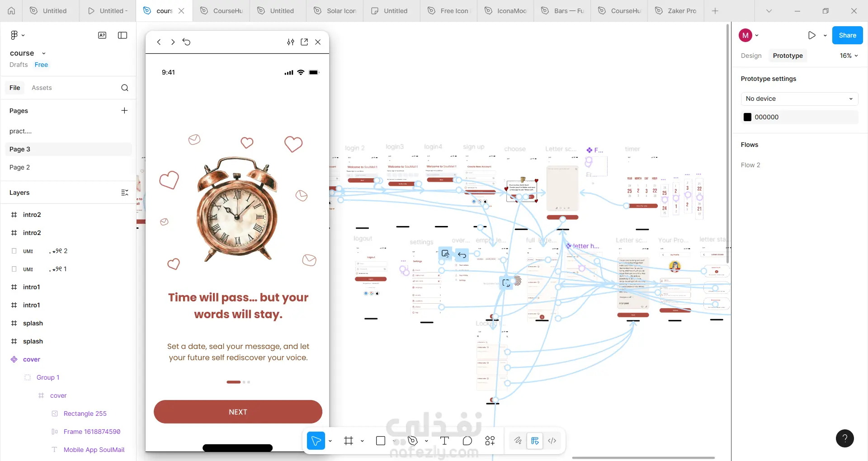Image resolution: width=868 pixels, height=461 pixels.
Task: Open the Actions tool
Action: [490, 441]
